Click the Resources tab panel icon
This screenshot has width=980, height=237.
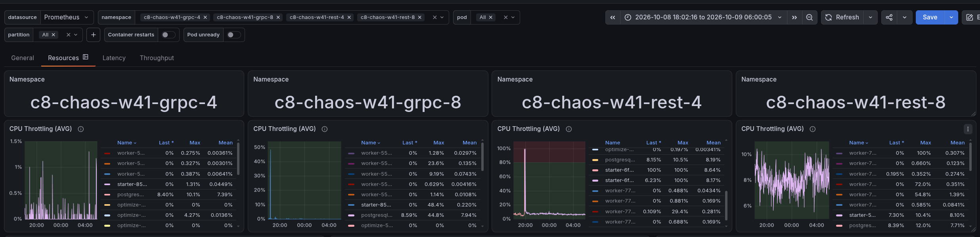tap(85, 57)
